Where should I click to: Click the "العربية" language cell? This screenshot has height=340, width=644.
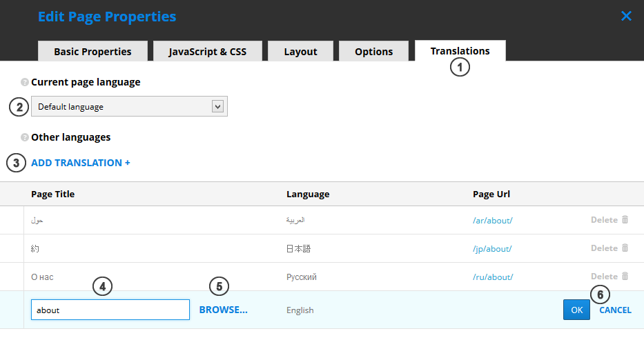click(295, 220)
